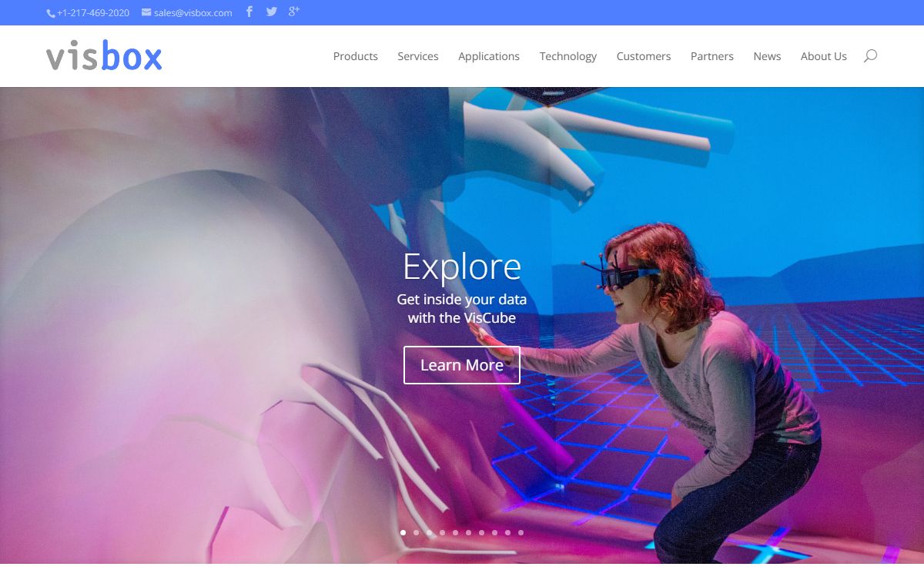The height and width of the screenshot is (570, 924).
Task: Select the first slider dot
Action: pyautogui.click(x=403, y=532)
